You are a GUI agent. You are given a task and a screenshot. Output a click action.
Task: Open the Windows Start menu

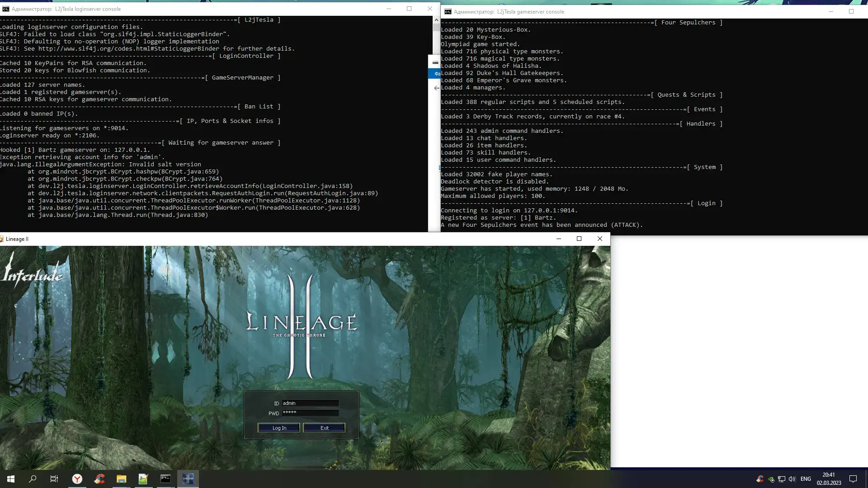[11, 479]
